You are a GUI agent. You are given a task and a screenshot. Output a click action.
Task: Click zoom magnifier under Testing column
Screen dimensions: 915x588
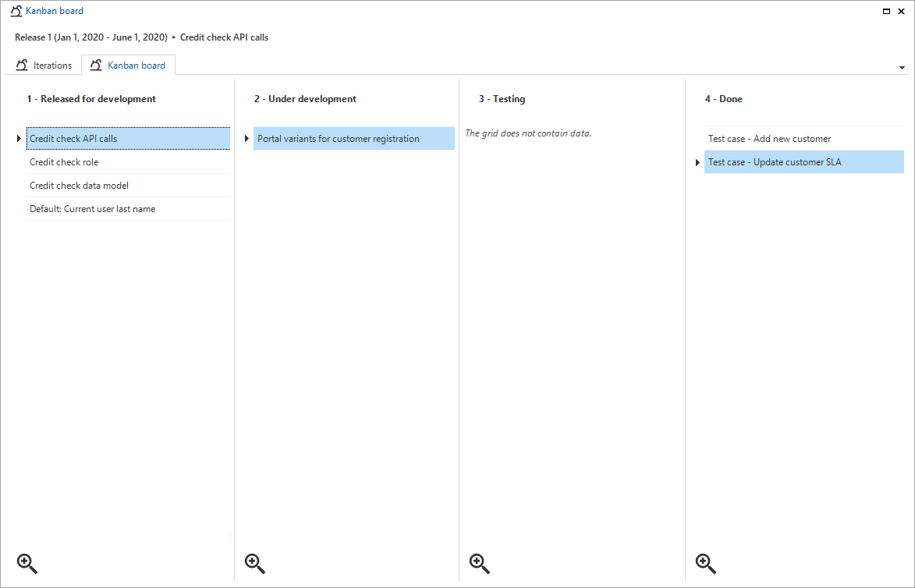point(479,563)
